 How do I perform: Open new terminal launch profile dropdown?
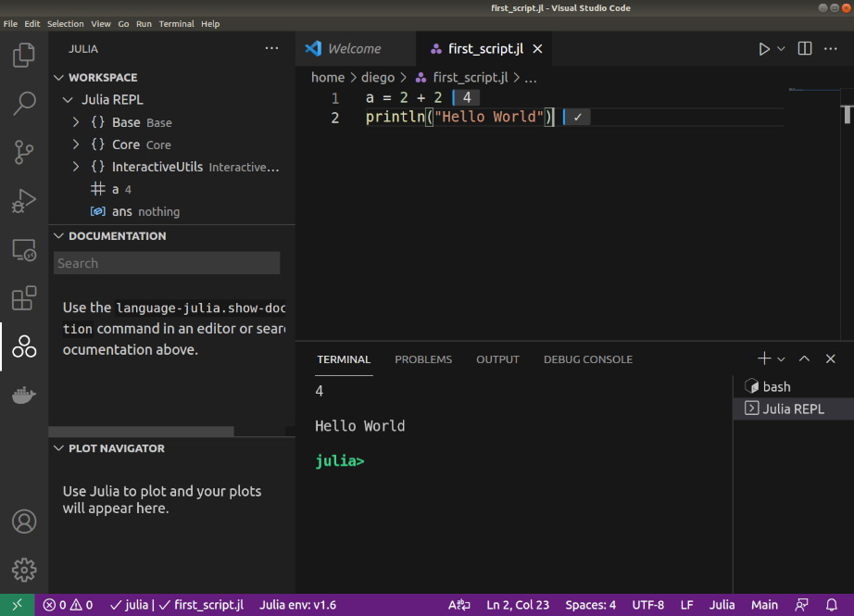coord(781,358)
